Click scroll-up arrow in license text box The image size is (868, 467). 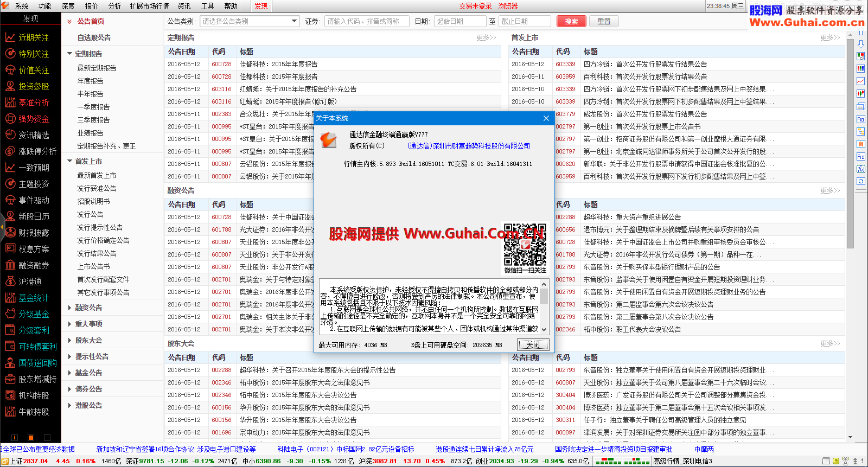[544, 283]
